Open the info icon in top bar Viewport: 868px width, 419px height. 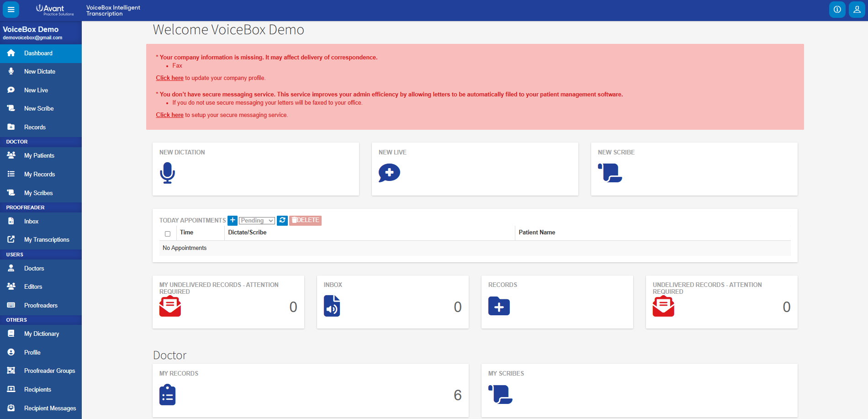837,9
